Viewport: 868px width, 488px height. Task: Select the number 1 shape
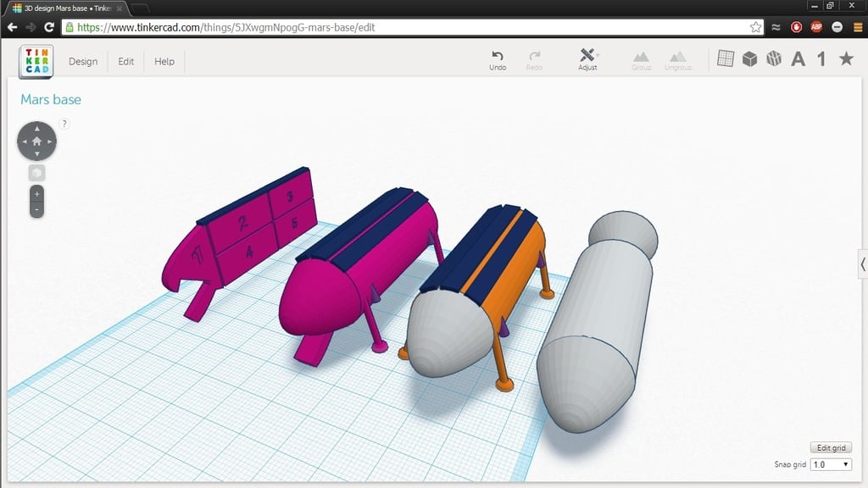[x=821, y=58]
